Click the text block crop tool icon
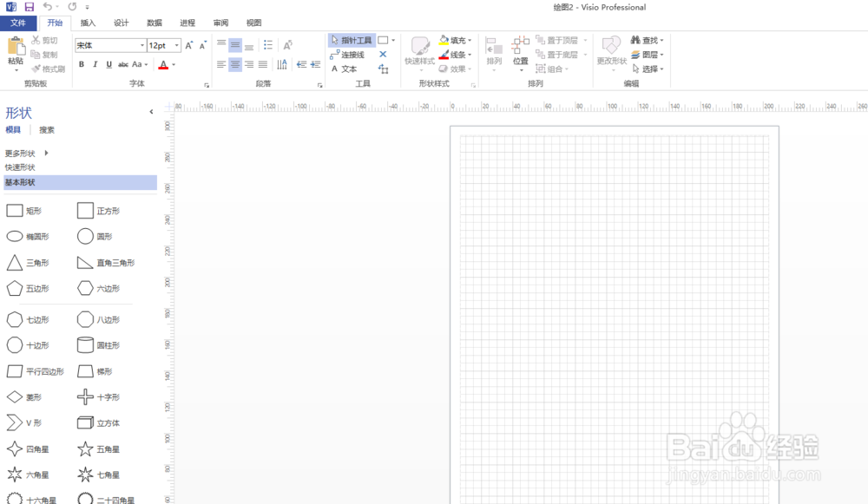This screenshot has height=504, width=868. coord(383,69)
